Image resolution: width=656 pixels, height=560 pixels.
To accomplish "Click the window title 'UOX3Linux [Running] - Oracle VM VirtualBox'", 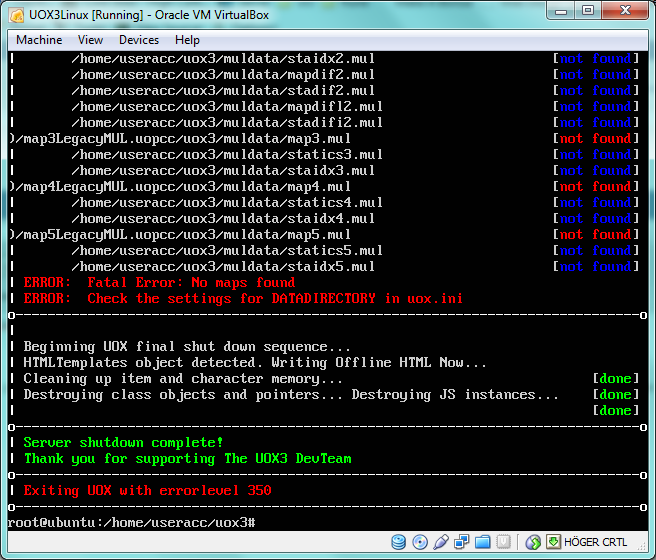I will [149, 15].
